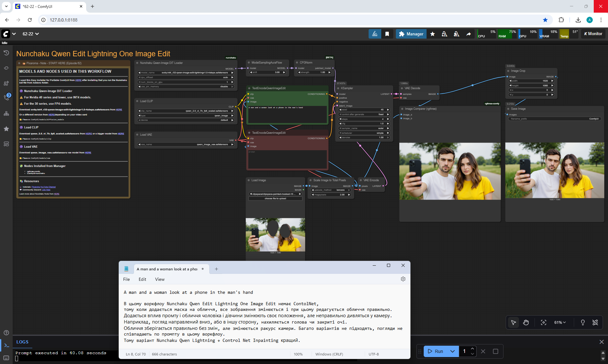Click the share arrow toolbar icon
Image resolution: width=608 pixels, height=364 pixels.
pos(468,34)
